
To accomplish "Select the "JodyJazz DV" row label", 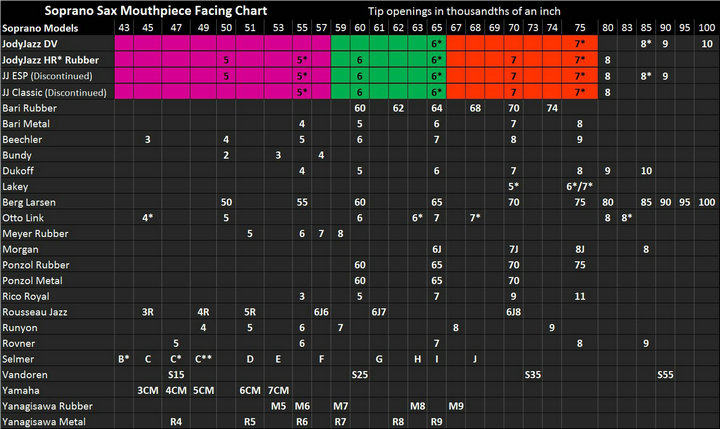I will click(x=30, y=44).
